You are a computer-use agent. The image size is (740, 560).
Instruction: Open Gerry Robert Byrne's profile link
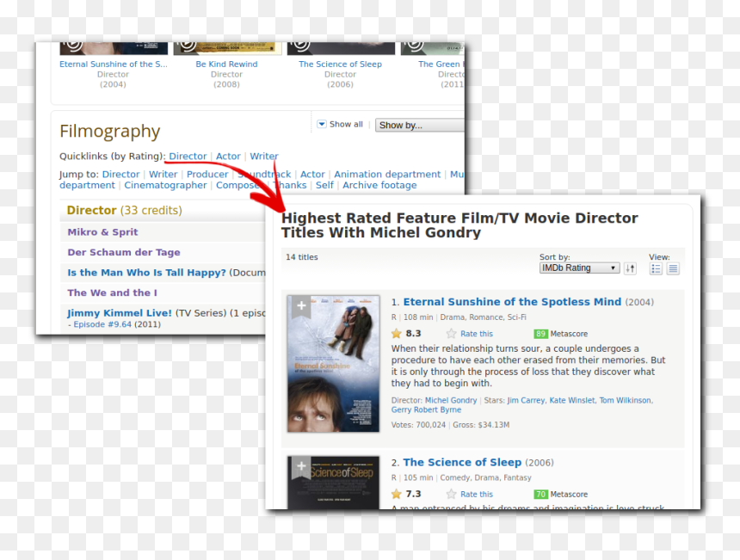tap(426, 409)
